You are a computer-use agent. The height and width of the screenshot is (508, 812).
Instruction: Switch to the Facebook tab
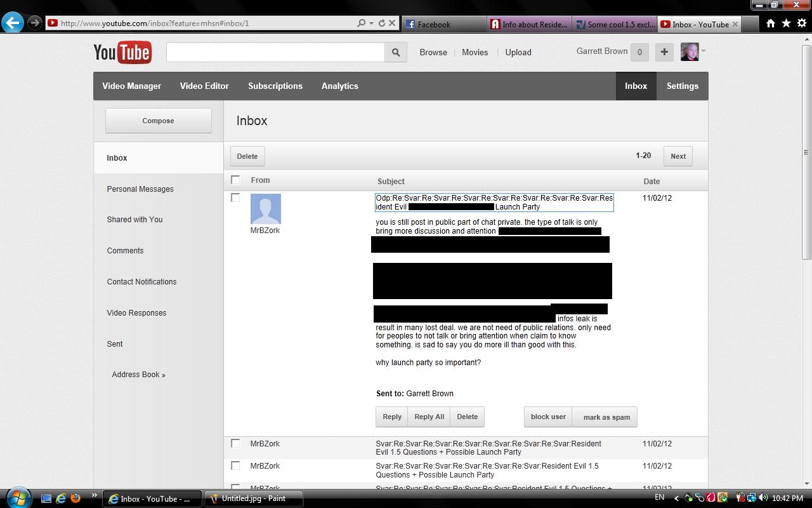coord(444,24)
